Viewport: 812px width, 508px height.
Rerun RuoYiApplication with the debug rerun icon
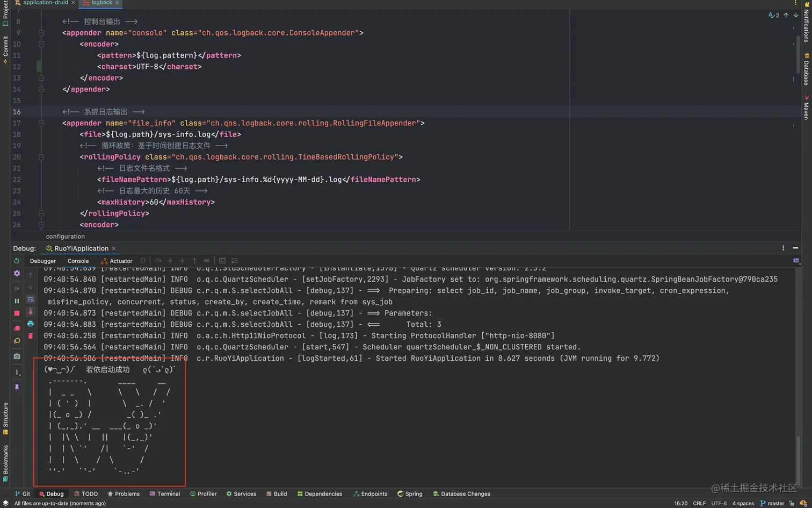click(x=17, y=261)
